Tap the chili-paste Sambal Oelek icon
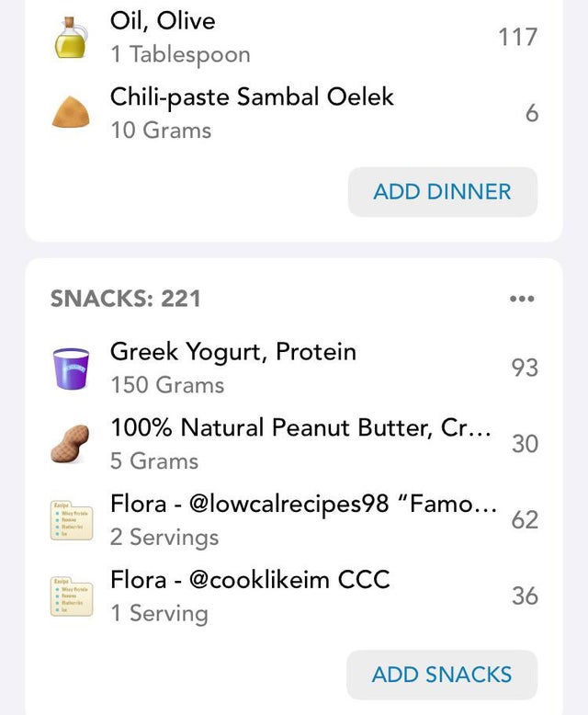 [71, 112]
